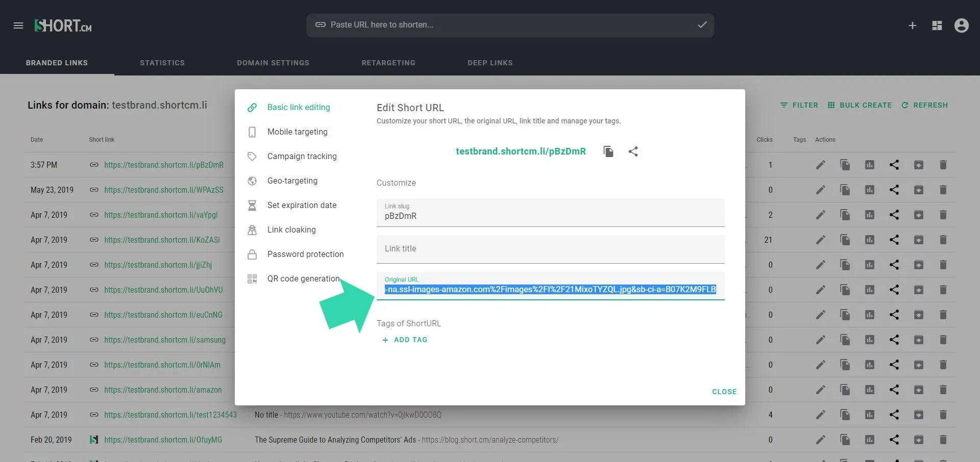Open Password protection section
The width and height of the screenshot is (980, 462).
click(305, 254)
